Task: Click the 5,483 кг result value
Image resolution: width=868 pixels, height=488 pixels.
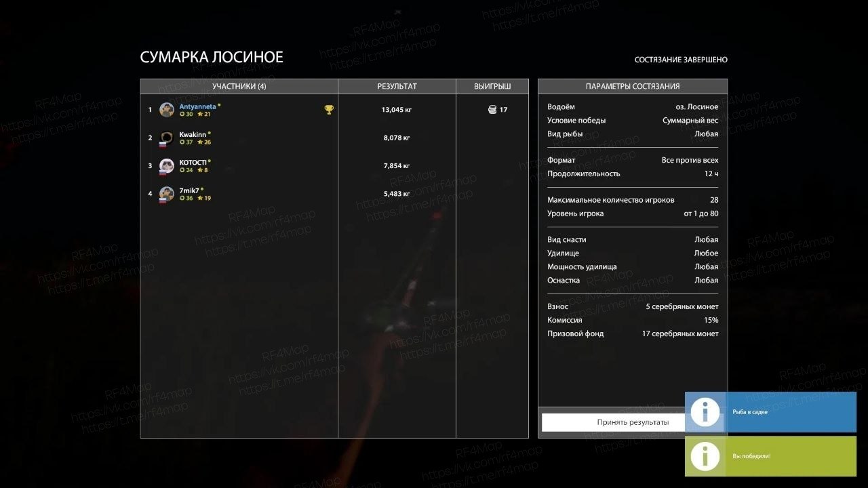Action: click(397, 194)
